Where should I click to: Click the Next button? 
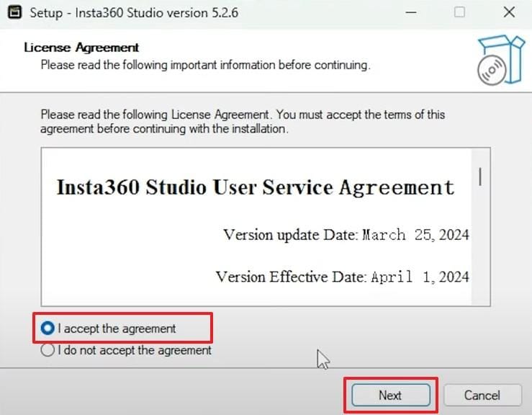tap(390, 395)
